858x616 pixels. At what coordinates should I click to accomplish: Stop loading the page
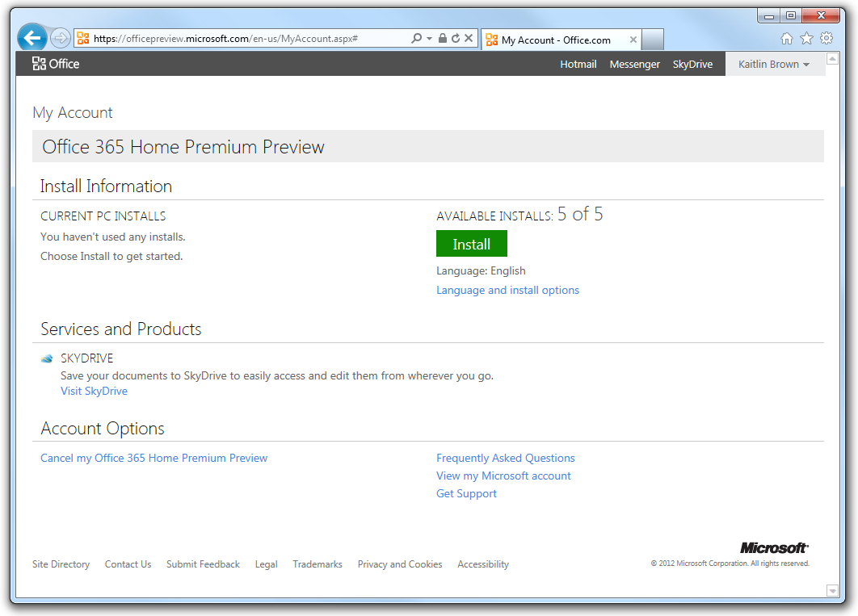[x=469, y=37]
